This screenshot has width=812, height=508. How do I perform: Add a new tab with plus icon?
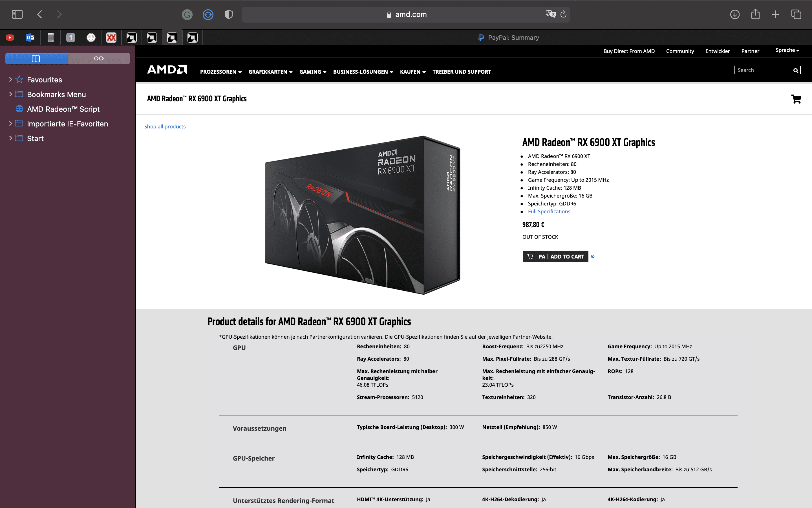pyautogui.click(x=775, y=14)
